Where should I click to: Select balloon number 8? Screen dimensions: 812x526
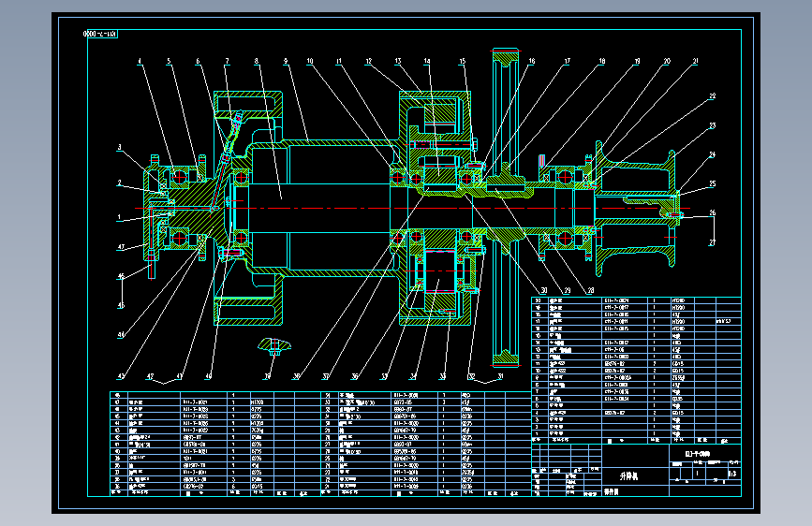coord(256,61)
